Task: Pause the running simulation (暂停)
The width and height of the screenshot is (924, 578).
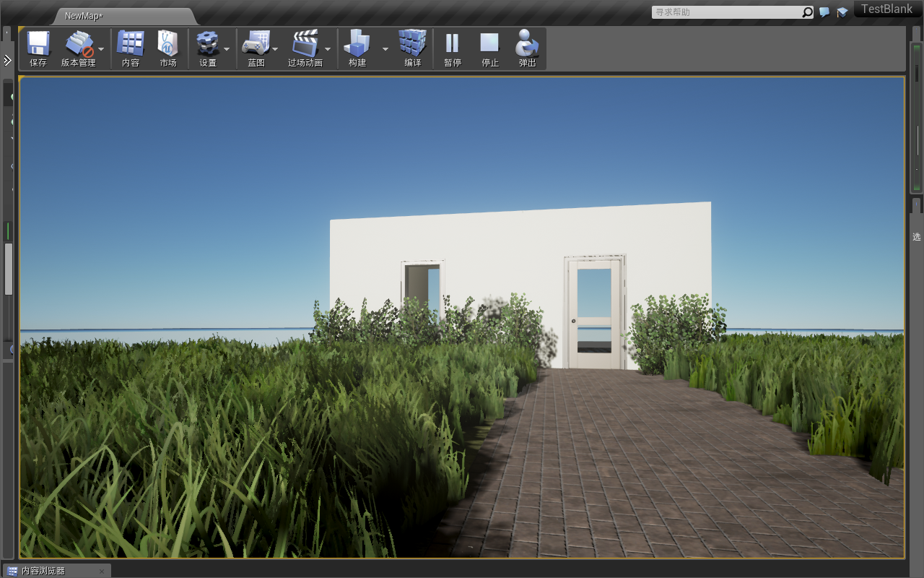Action: [453, 45]
